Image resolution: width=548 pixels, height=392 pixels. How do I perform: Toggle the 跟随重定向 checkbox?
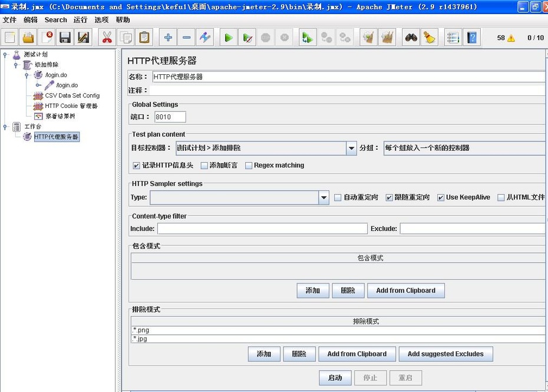pyautogui.click(x=389, y=197)
